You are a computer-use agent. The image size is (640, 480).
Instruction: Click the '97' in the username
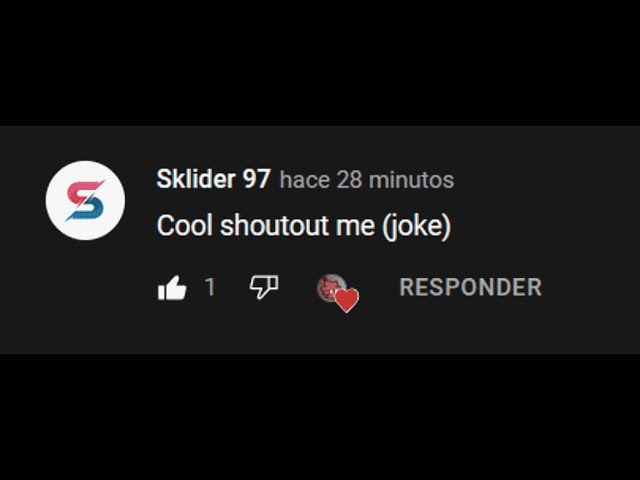point(256,179)
